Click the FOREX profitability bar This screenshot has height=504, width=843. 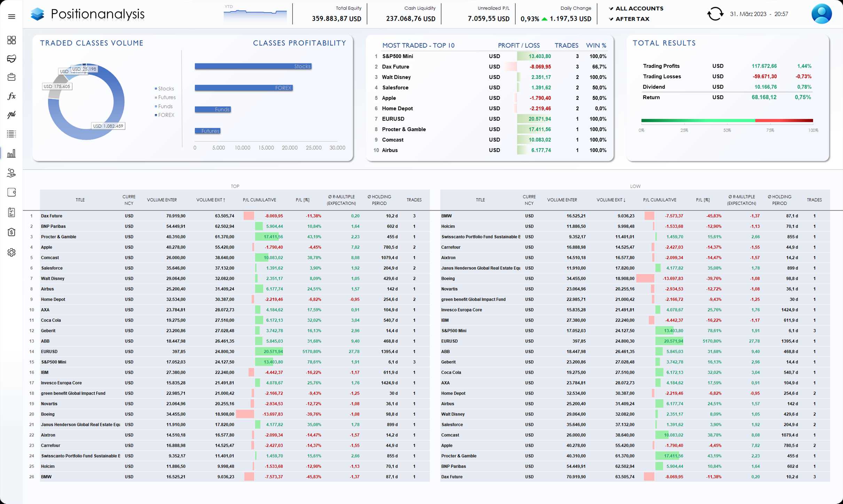click(x=244, y=88)
